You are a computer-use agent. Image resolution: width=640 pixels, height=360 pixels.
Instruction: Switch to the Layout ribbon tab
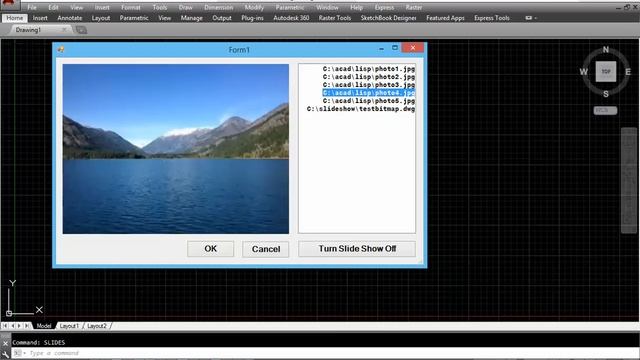[x=100, y=18]
